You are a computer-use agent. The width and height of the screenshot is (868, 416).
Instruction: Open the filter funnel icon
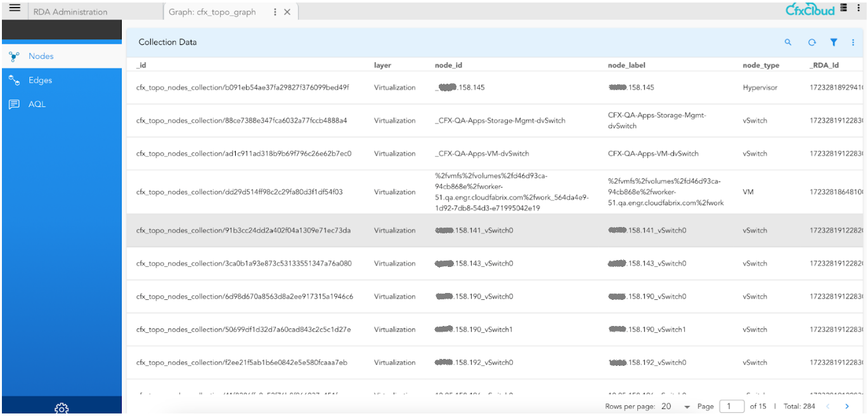834,42
